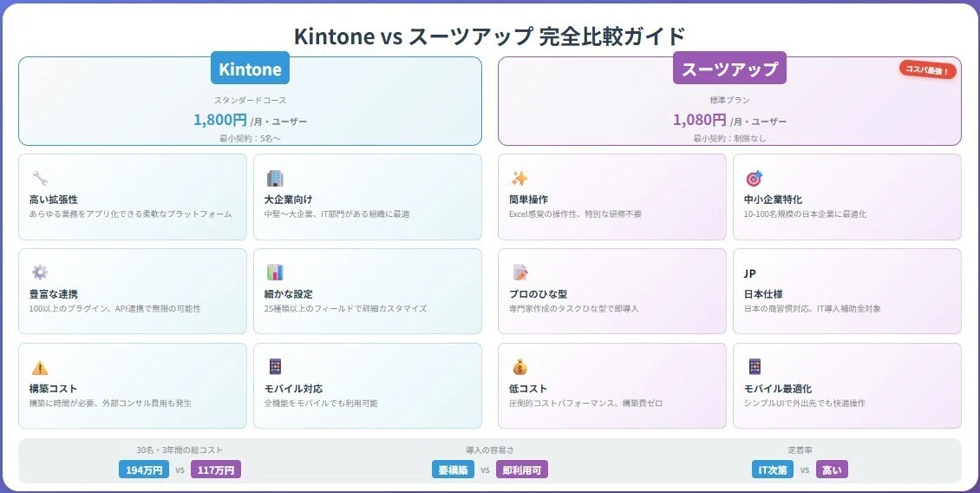The width and height of the screenshot is (980, 493).
Task: Click the 高い purple badge
Action: [x=832, y=470]
